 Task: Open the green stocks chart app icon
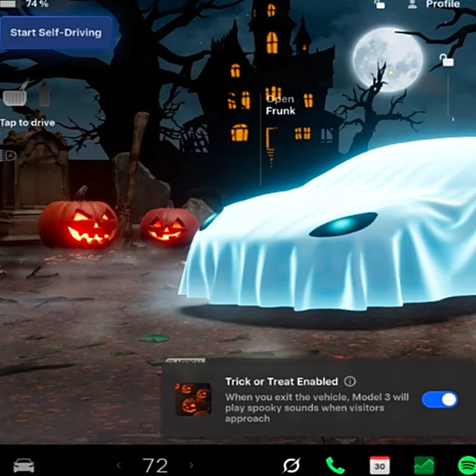(424, 466)
